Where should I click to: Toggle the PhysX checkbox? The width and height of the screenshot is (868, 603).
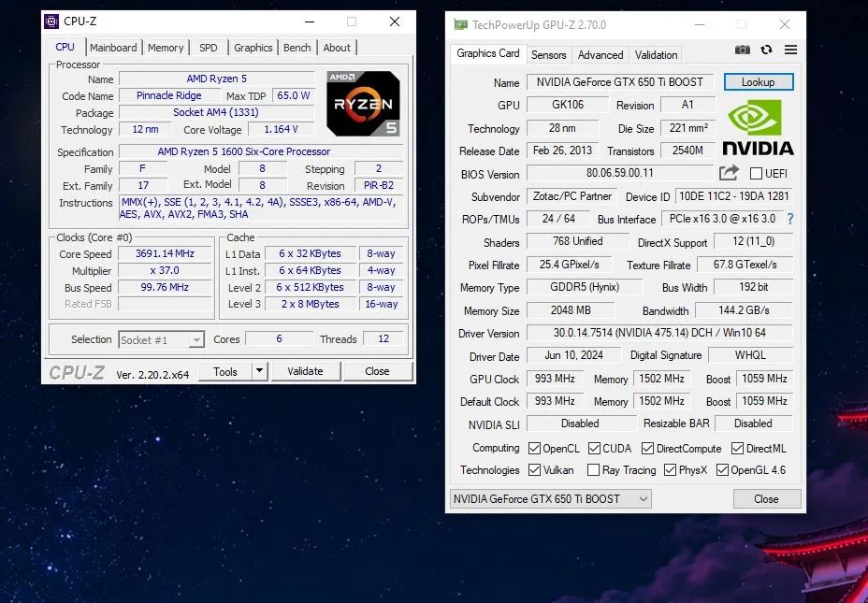coord(670,469)
